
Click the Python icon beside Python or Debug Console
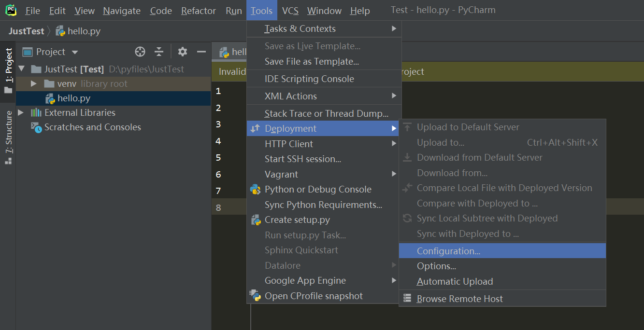[256, 190]
